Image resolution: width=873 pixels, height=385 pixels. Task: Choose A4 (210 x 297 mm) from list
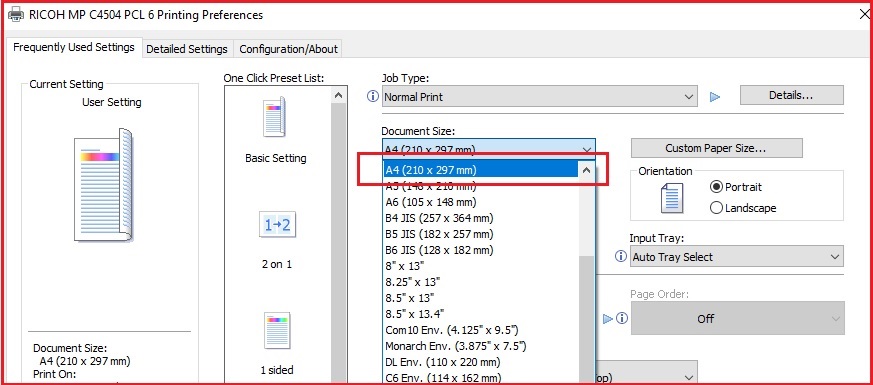(481, 170)
